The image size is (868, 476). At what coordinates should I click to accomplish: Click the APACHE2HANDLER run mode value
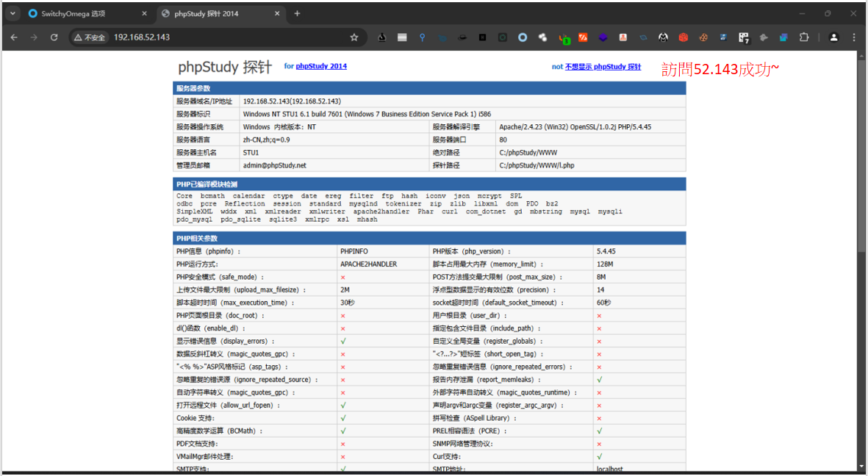pyautogui.click(x=369, y=264)
